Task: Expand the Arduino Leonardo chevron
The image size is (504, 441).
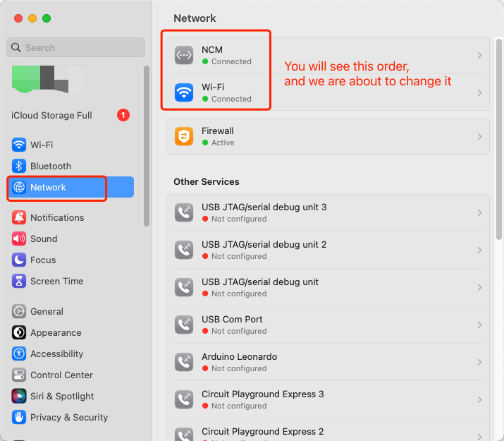Action: [x=479, y=362]
